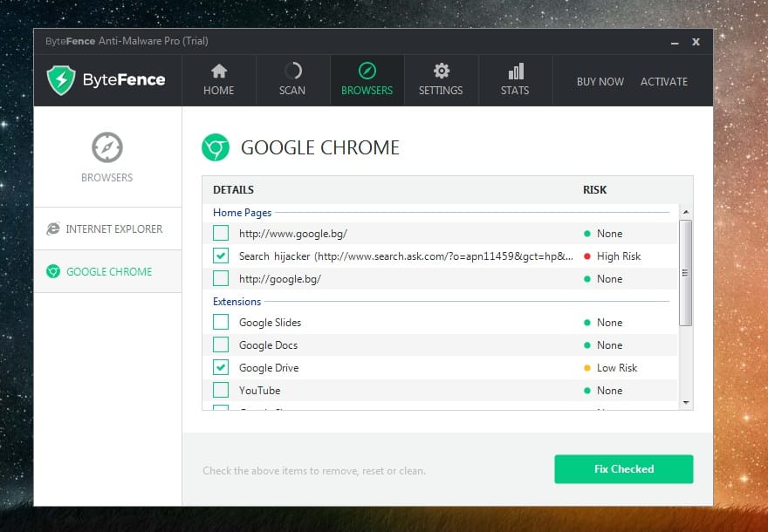Uncheck the Google Drive extension
The image size is (768, 532).
pos(221,367)
